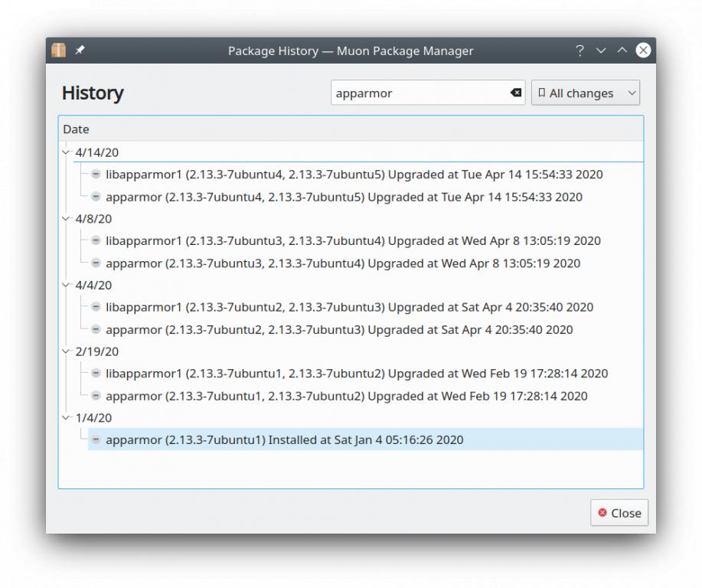This screenshot has width=702, height=588.
Task: Collapse the 2/19/20 date group
Action: 67,352
